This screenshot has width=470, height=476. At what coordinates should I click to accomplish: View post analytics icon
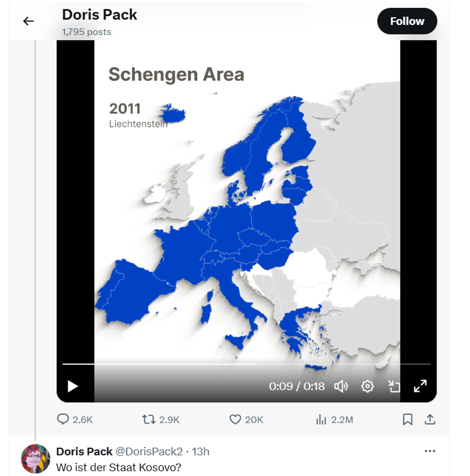tap(321, 419)
